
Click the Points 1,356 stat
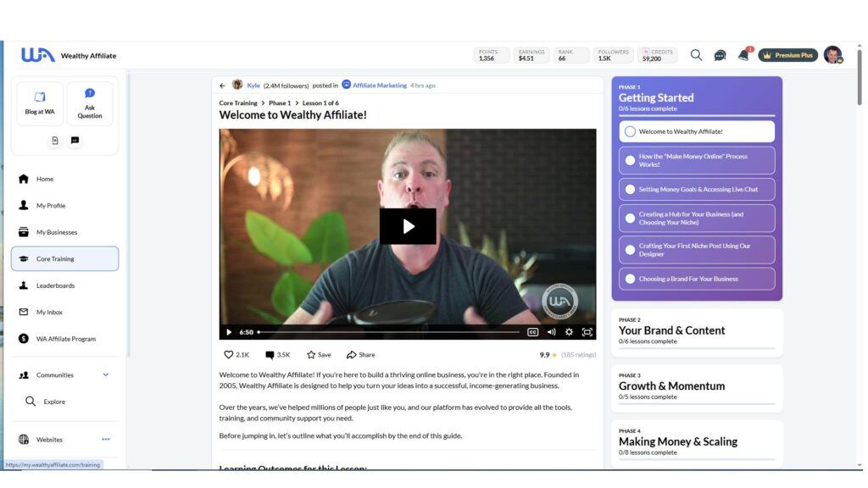point(492,55)
